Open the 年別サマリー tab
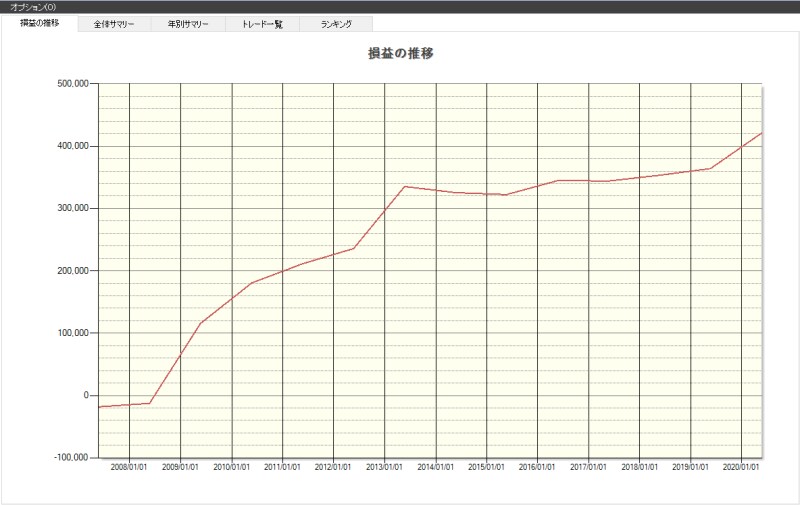Image resolution: width=800 pixels, height=505 pixels. [188, 24]
